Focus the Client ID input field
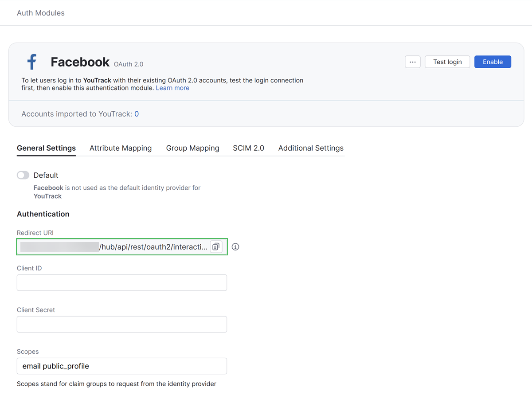This screenshot has width=532, height=399. [x=122, y=283]
